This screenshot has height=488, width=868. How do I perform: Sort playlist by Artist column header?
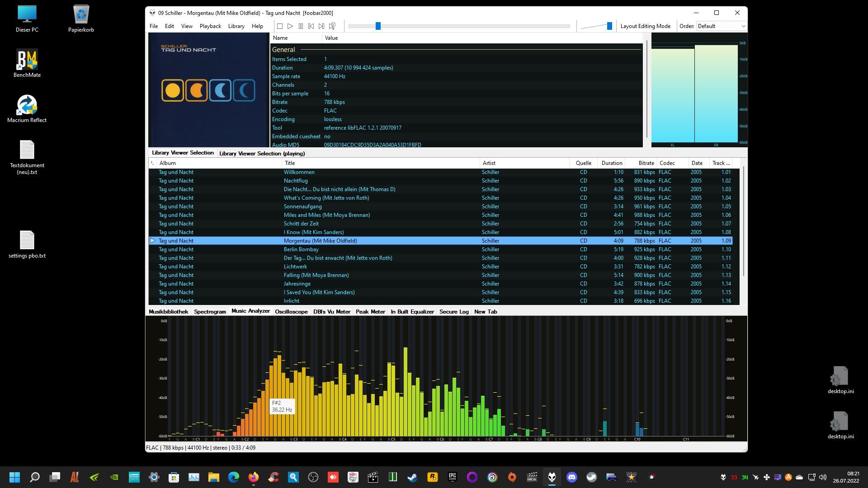524,163
